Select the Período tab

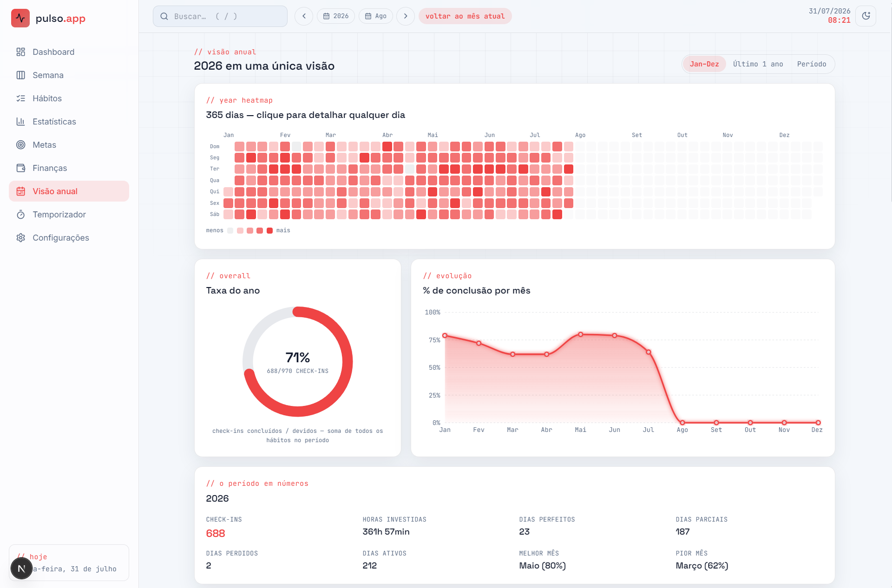click(x=812, y=64)
